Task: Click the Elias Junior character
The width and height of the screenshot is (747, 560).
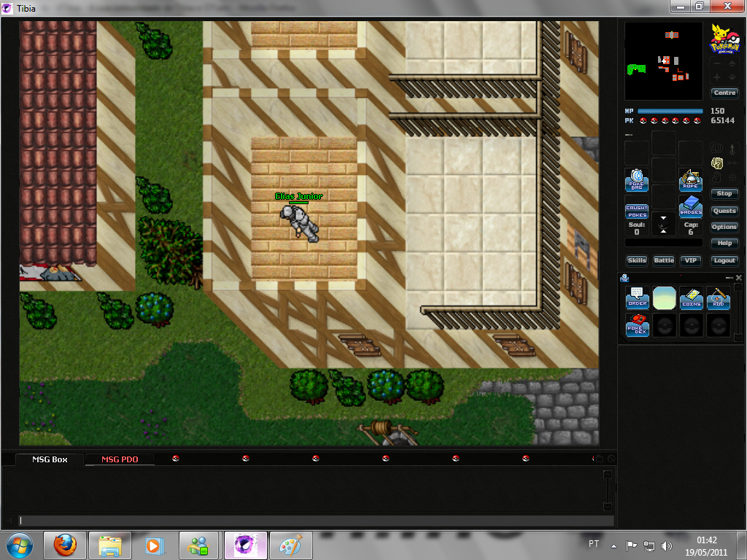Action: [x=299, y=223]
